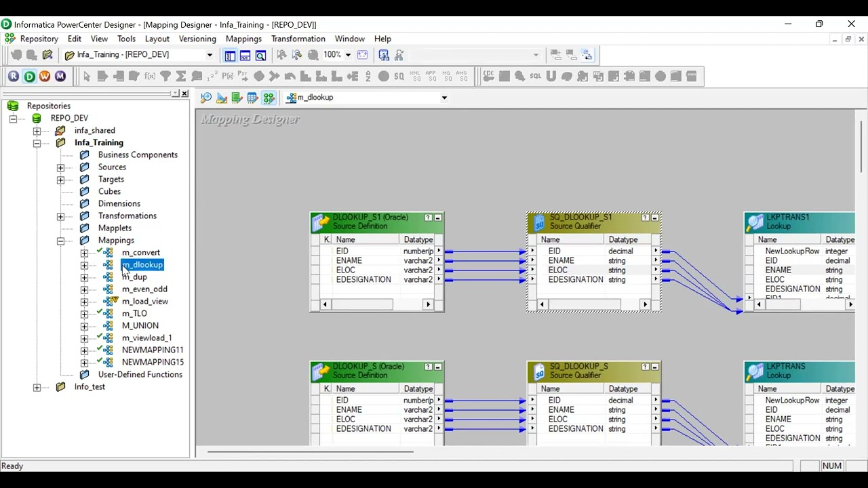Collapse the REPO_DEV repository node

click(x=13, y=119)
